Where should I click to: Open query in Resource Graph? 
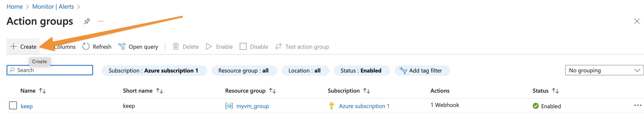[x=138, y=47]
